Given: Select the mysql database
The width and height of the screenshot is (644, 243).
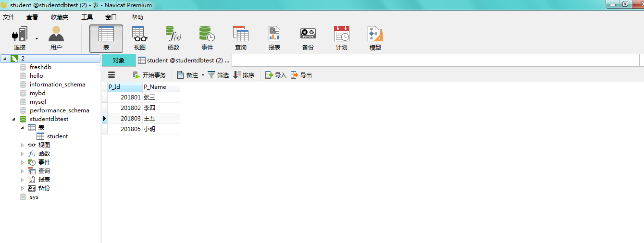Looking at the screenshot, I should (37, 102).
